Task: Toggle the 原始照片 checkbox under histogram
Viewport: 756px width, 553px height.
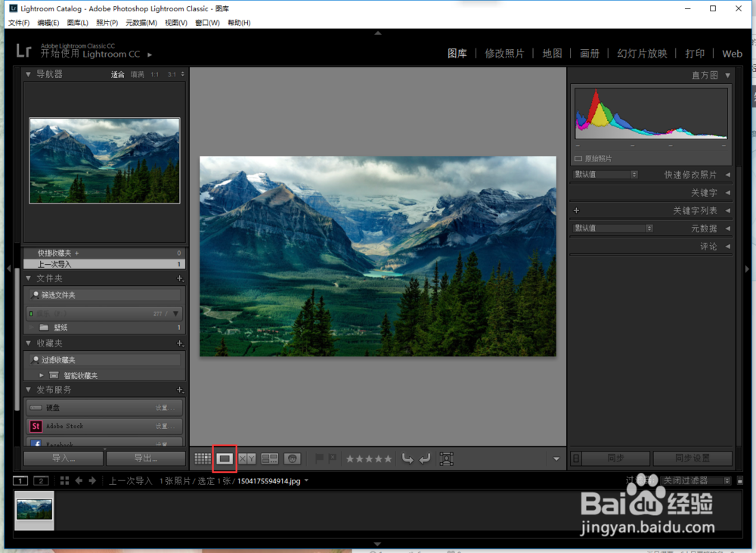Action: point(578,158)
